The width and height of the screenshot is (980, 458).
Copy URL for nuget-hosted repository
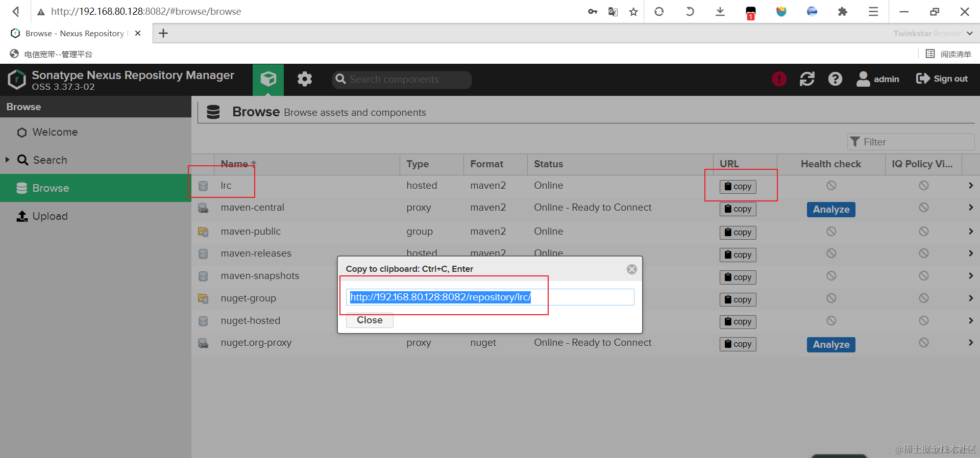click(x=738, y=322)
